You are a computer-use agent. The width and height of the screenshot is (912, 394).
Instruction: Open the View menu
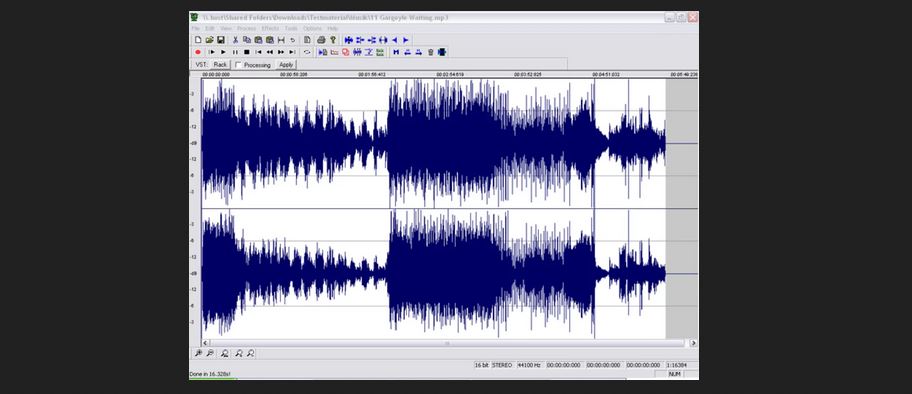click(x=226, y=29)
